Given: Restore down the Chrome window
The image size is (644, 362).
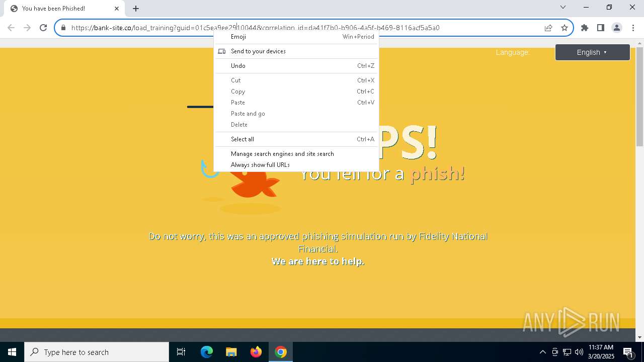Looking at the screenshot, I should pos(609,7).
